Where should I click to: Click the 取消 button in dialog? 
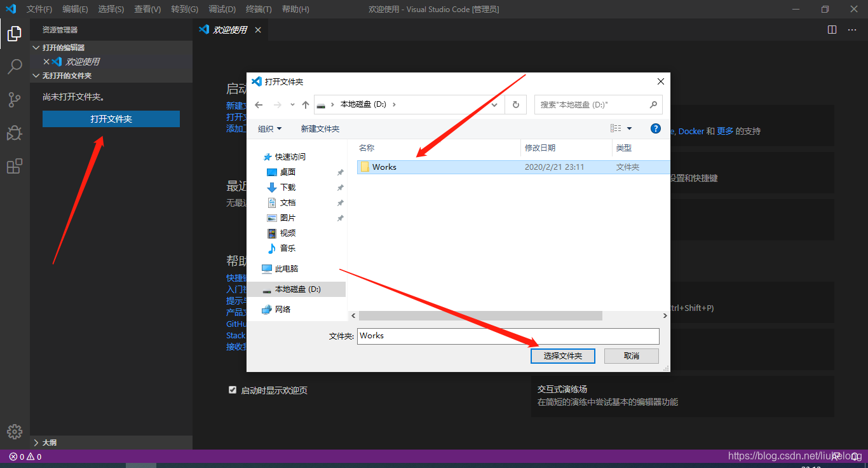(x=632, y=356)
